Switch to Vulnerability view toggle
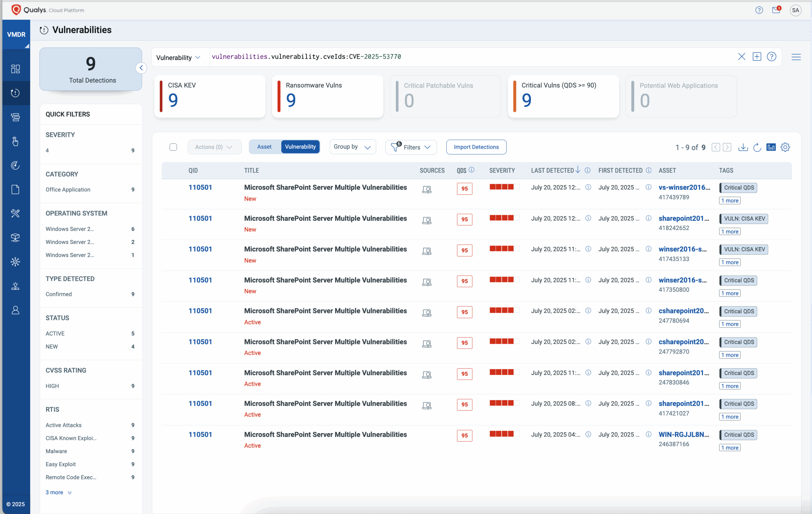Viewport: 812px width, 514px height. tap(300, 147)
